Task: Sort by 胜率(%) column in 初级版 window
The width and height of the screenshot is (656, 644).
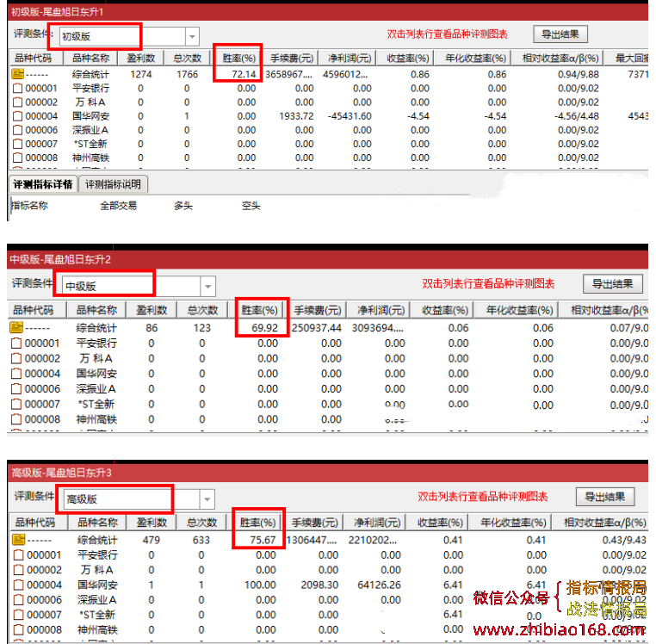Action: pos(238,59)
